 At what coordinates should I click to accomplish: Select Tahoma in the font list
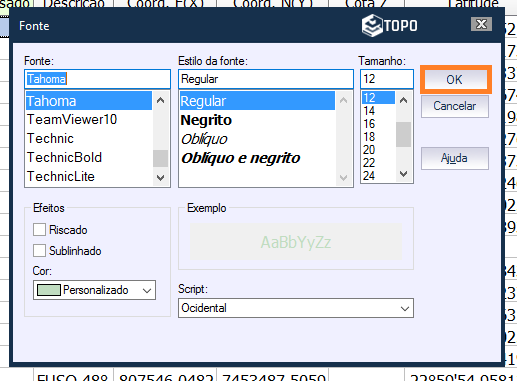[89, 101]
